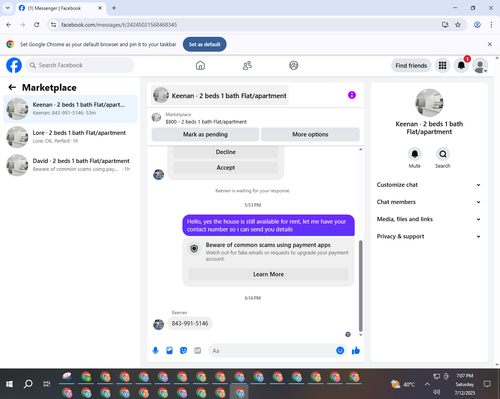The width and height of the screenshot is (500, 399).
Task: Send a thumbs up like
Action: 356,350
